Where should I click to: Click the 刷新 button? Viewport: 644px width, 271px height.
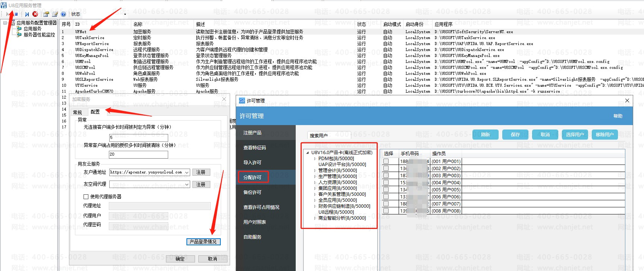pyautogui.click(x=486, y=135)
